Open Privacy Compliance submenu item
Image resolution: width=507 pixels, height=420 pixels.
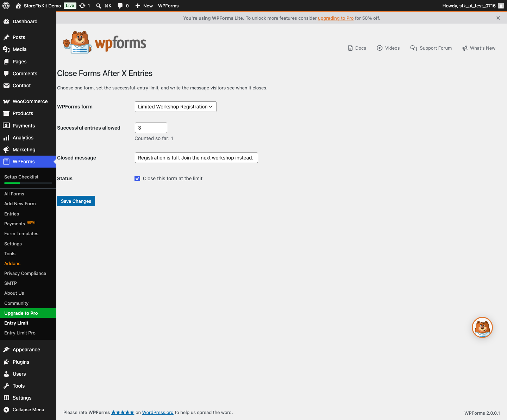point(25,273)
